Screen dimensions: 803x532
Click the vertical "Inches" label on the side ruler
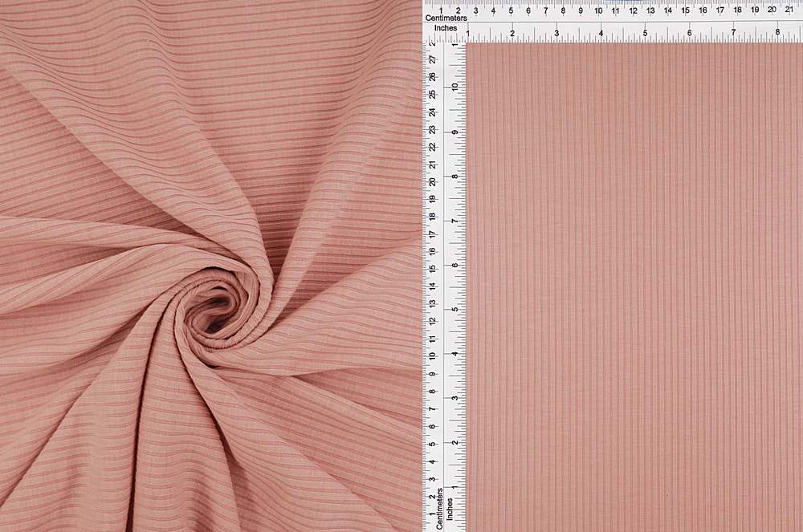click(x=450, y=509)
